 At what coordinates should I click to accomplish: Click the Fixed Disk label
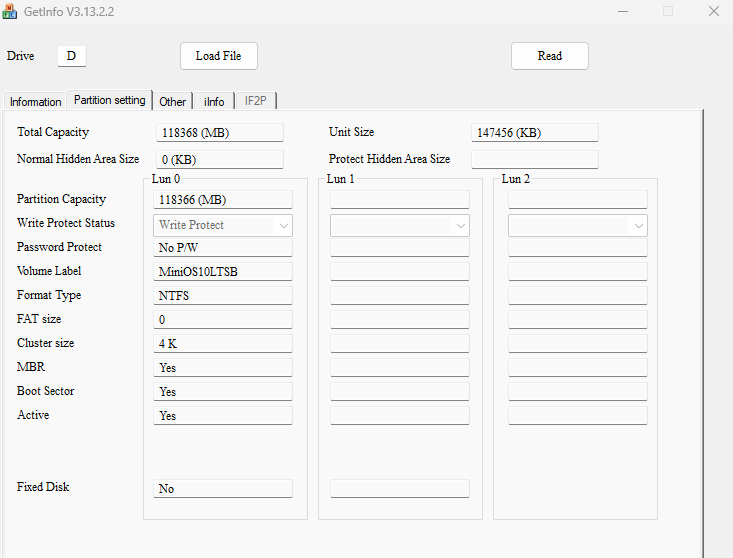[x=43, y=487]
